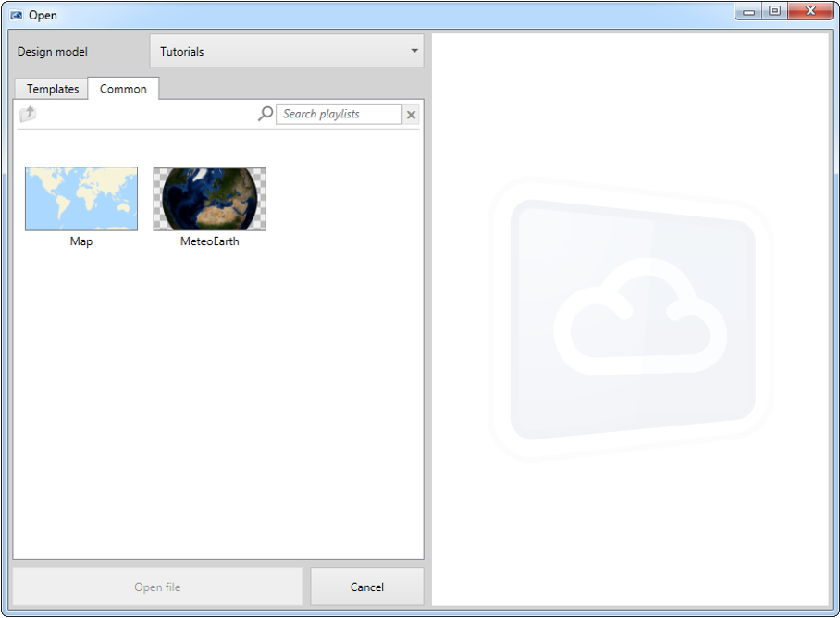
Task: Click the MeteoEarth label text
Action: 209,241
